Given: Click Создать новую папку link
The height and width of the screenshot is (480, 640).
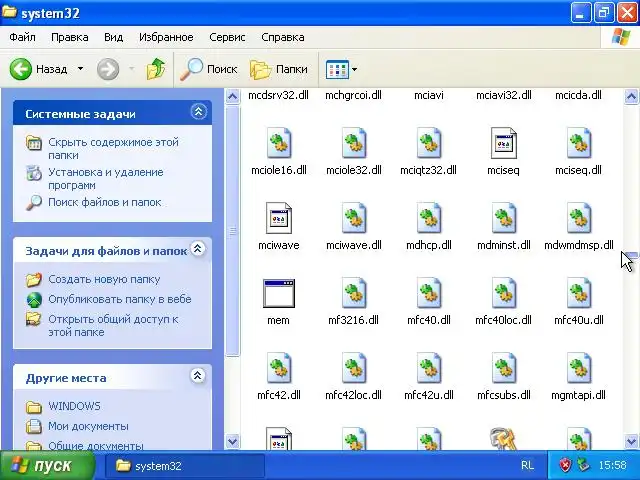Looking at the screenshot, I should tap(104, 279).
